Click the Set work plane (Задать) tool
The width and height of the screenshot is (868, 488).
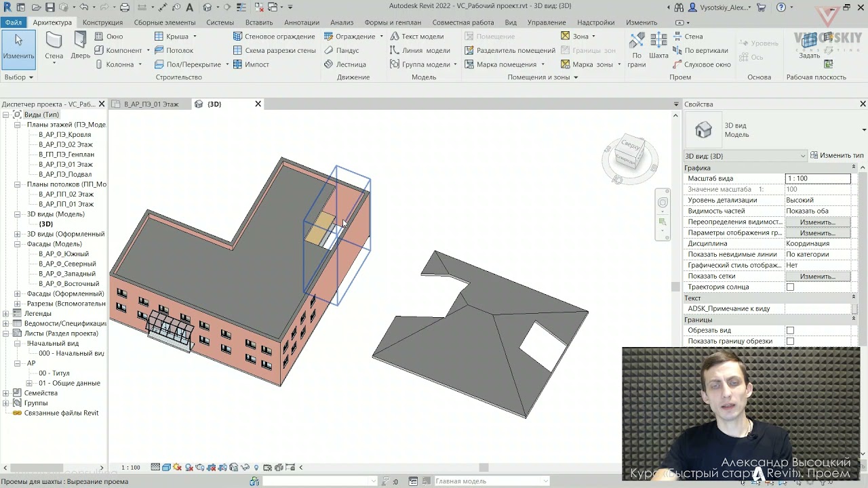809,45
